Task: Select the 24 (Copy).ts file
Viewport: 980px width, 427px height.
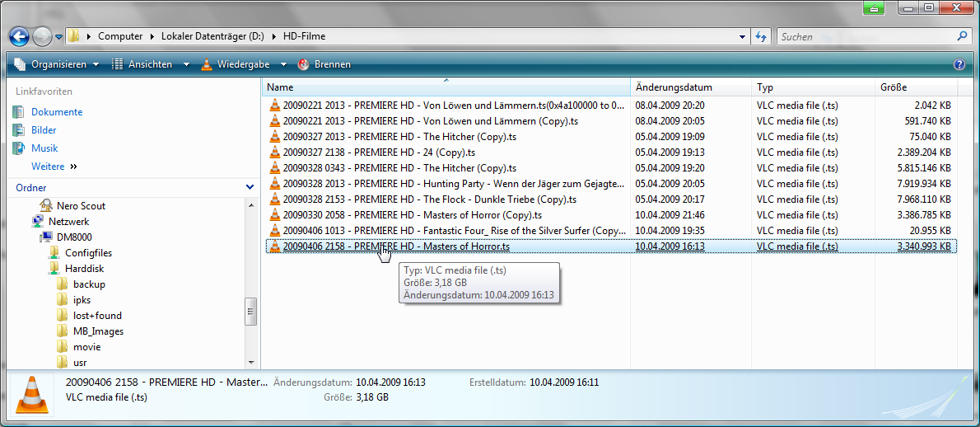Action: pos(610,152)
